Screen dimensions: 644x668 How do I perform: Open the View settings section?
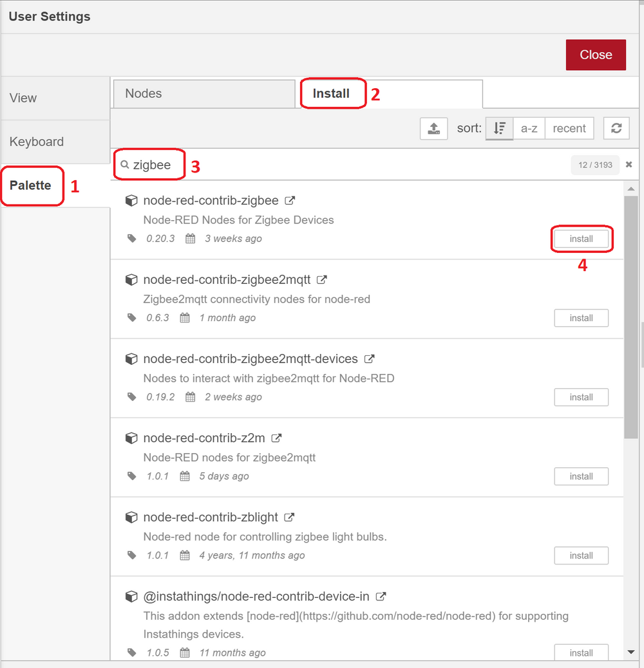(23, 97)
